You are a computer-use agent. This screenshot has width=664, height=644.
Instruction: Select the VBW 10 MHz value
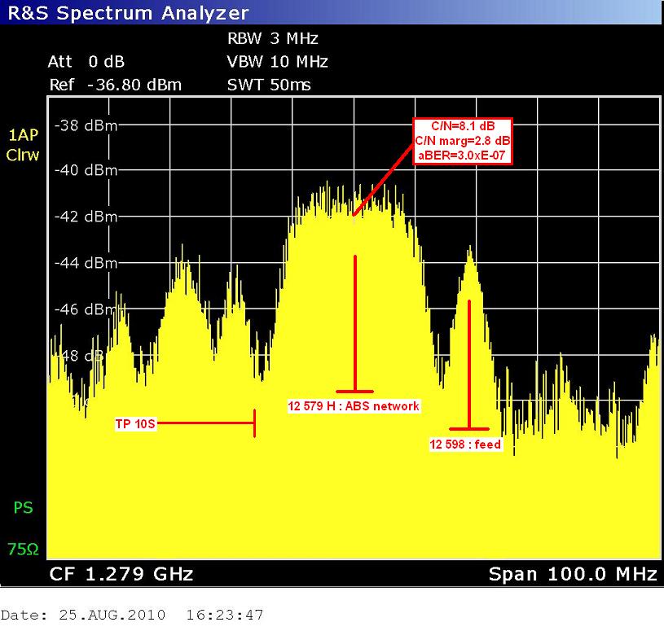click(277, 62)
